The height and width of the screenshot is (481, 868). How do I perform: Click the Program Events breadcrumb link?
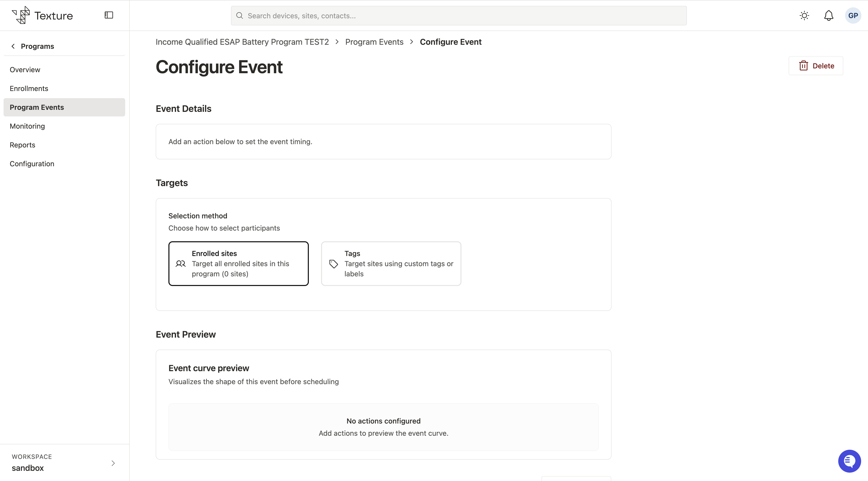[374, 42]
